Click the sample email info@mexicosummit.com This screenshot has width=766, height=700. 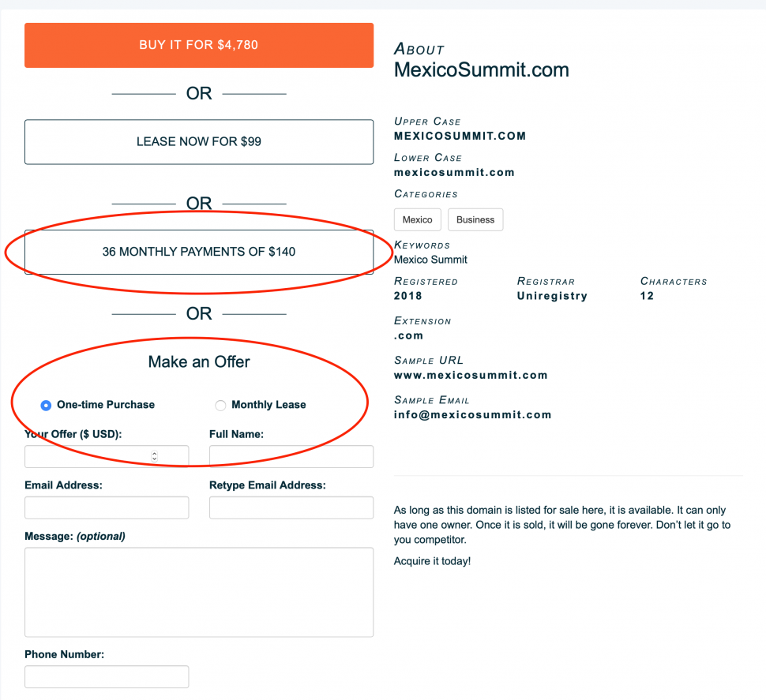coord(473,414)
